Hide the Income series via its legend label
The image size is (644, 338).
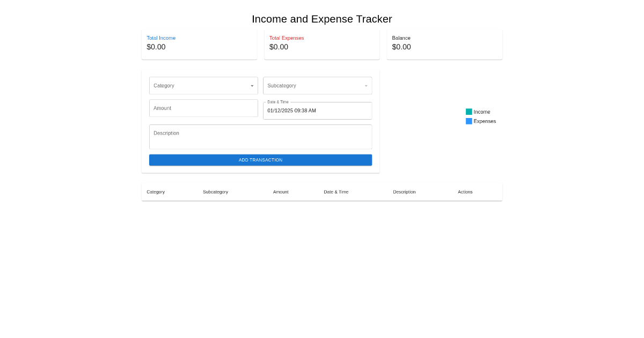482,112
